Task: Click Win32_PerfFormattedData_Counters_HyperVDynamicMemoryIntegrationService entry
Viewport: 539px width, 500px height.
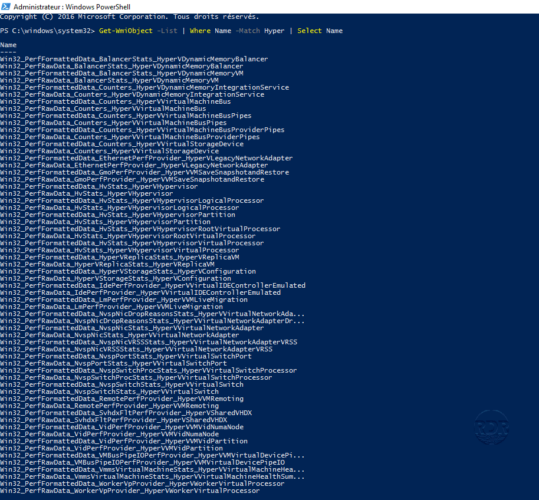Action: click(144, 88)
